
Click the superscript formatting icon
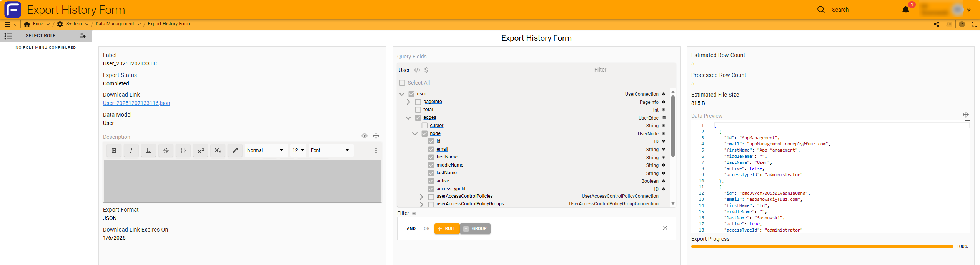coord(200,150)
